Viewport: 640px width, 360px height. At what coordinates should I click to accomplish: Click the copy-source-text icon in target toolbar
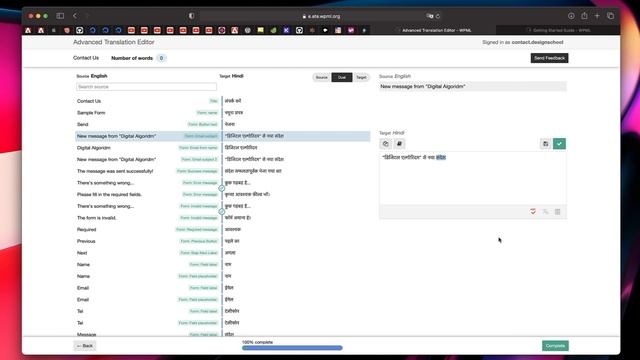tap(385, 144)
